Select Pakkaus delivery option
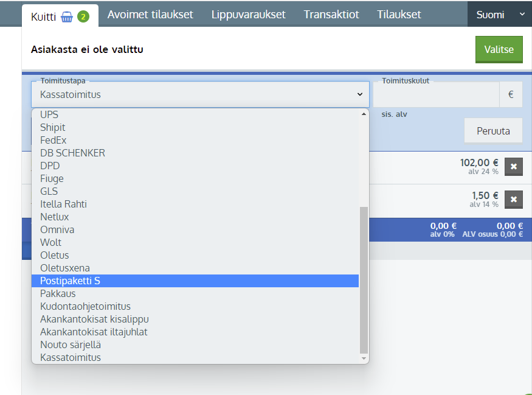This screenshot has width=532, height=395. [195, 293]
